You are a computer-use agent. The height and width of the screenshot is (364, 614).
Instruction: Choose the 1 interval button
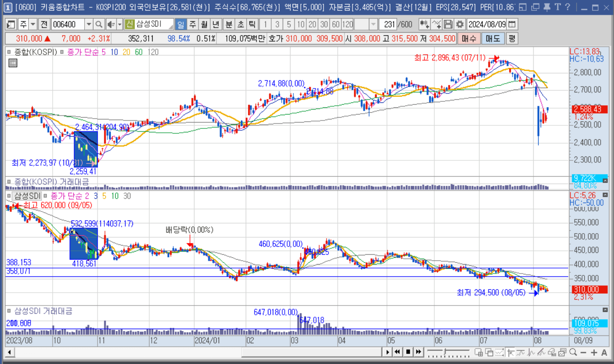(265, 25)
